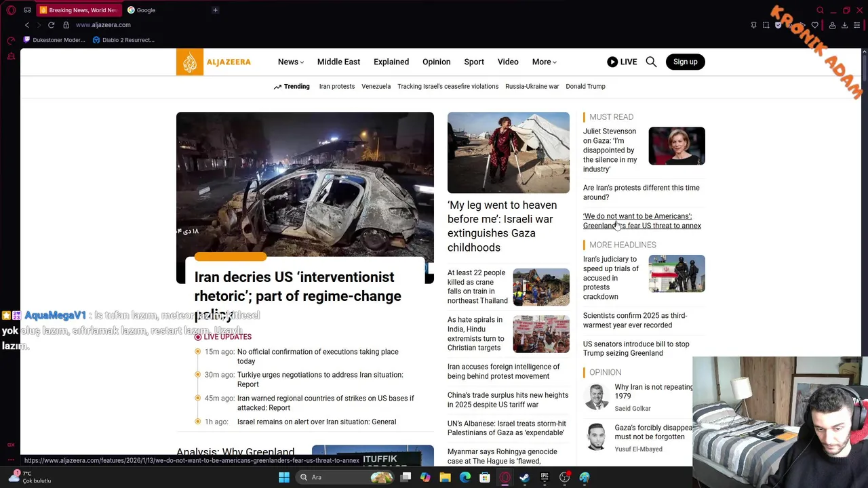Click the GX Cleaner sidebar icon
Image resolution: width=868 pixels, height=488 pixels.
click(11, 56)
